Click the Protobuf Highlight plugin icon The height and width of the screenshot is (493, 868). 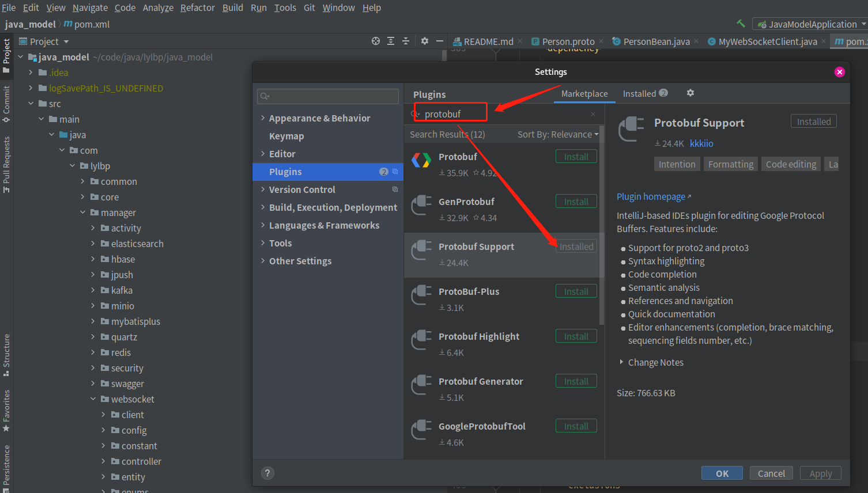(x=421, y=340)
